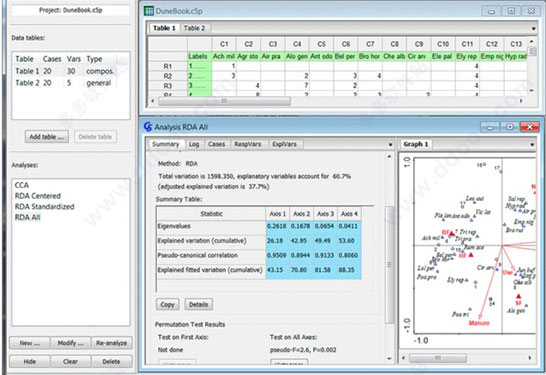Click the Axis 4 Eigenvalues cell 0.0411
Screen dimensions: 546x375
click(349, 226)
